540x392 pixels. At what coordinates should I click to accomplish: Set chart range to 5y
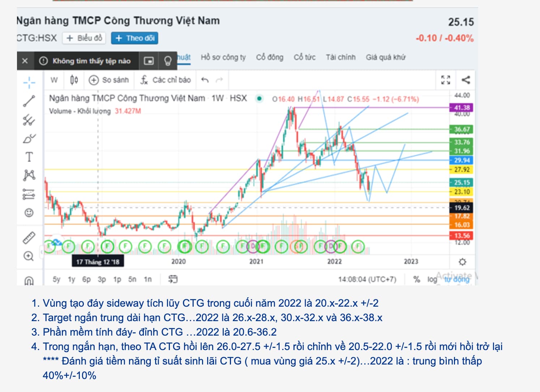(56, 279)
